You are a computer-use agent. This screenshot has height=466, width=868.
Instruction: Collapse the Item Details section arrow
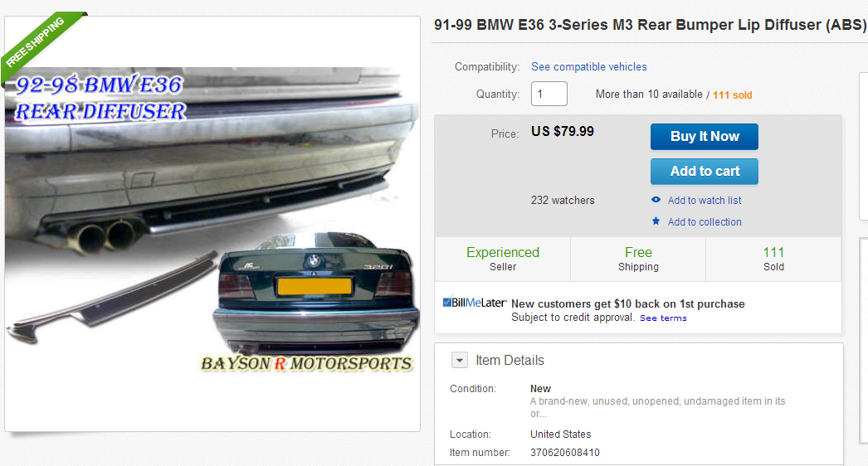(x=460, y=361)
